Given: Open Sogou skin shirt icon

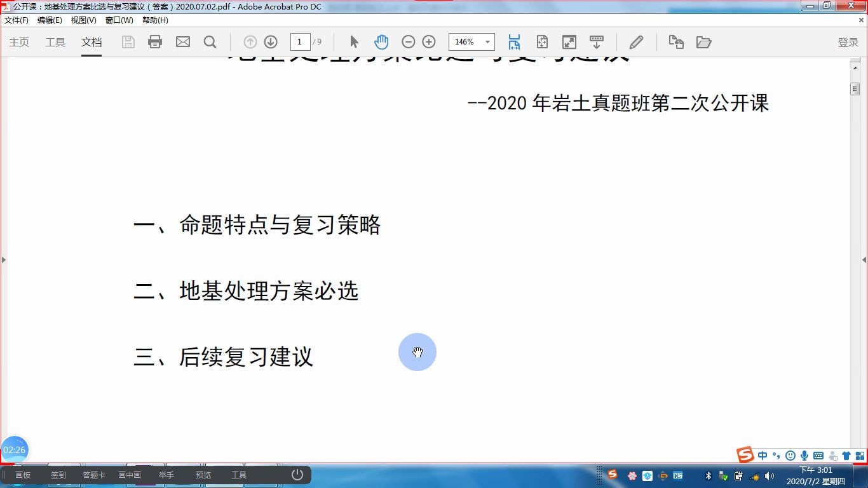Looking at the screenshot, I should tap(846, 456).
